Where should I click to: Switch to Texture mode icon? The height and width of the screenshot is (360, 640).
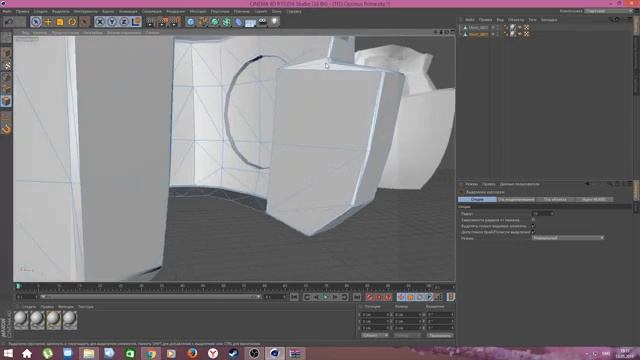[6, 65]
